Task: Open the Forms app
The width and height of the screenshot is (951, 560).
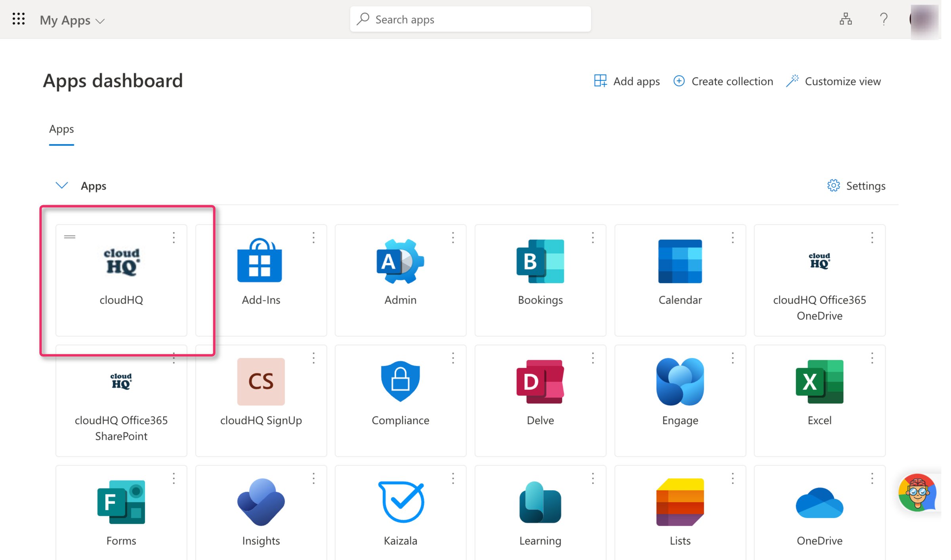Action: (121, 513)
